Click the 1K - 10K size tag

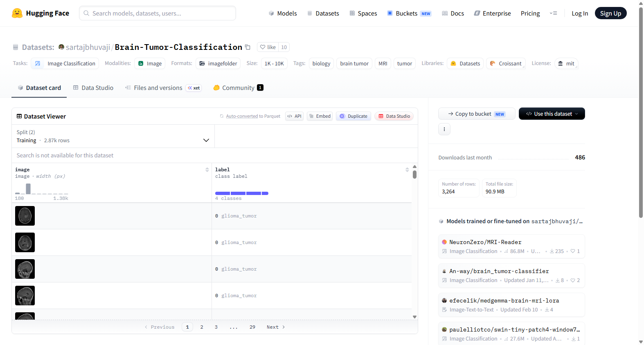(274, 63)
